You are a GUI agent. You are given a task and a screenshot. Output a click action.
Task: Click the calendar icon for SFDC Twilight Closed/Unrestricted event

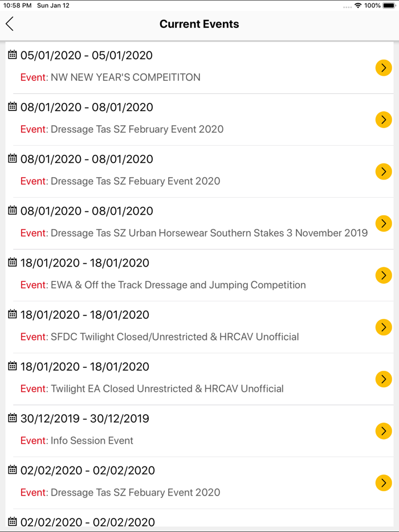pyautogui.click(x=11, y=314)
